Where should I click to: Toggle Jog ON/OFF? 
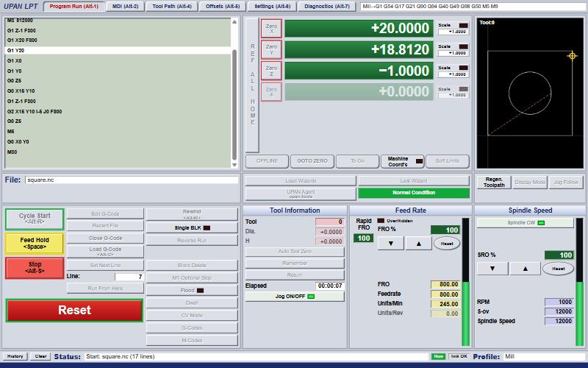coord(295,297)
